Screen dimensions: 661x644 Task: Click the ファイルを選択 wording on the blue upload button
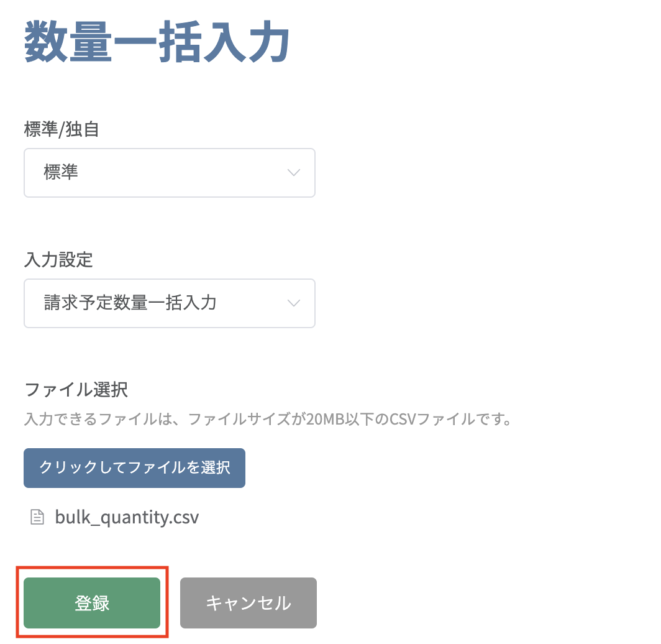coord(179,467)
